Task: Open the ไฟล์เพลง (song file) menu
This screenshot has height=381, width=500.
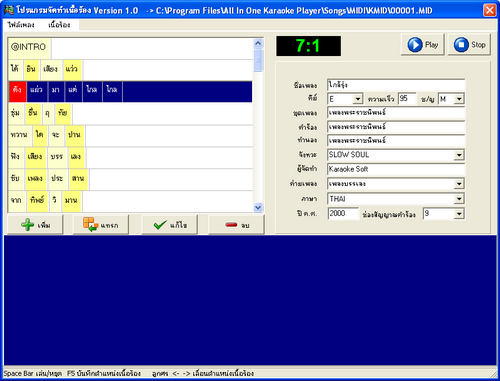Action: pyautogui.click(x=21, y=25)
